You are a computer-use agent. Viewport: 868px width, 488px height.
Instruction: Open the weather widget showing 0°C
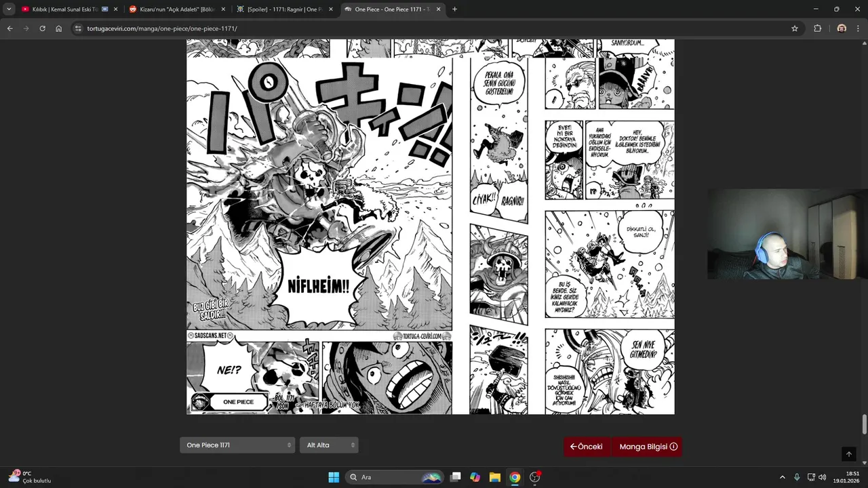click(30, 477)
